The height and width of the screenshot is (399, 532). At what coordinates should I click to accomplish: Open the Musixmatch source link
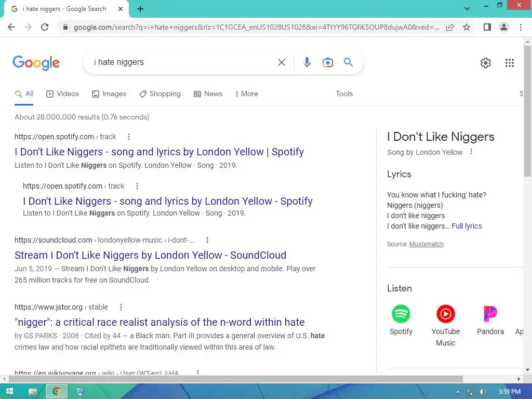pyautogui.click(x=427, y=244)
